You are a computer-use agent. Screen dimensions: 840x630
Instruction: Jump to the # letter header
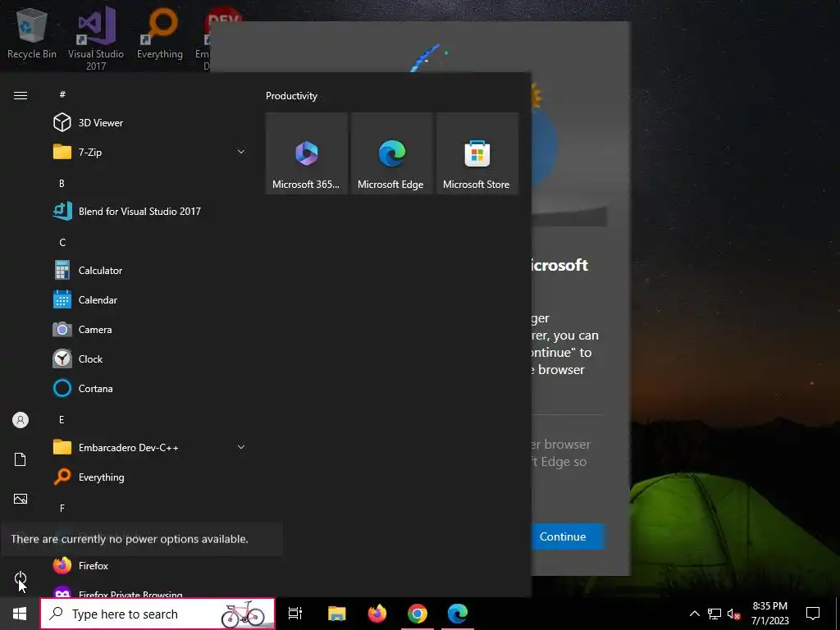pyautogui.click(x=62, y=94)
